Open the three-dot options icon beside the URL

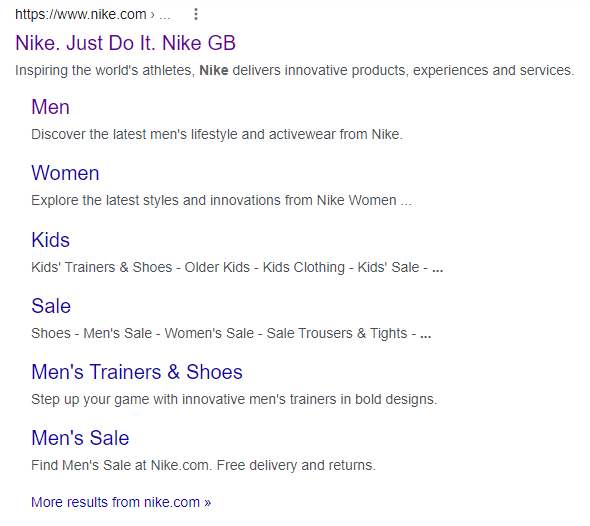pos(196,14)
